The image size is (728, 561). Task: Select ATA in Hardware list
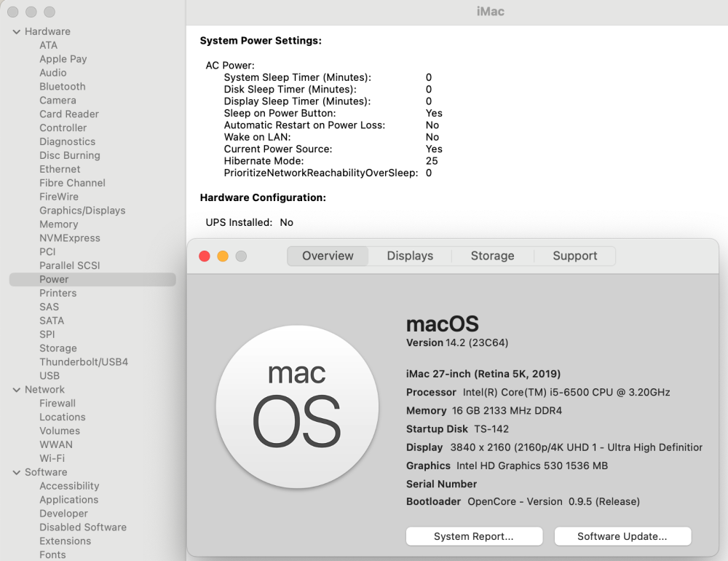pos(48,46)
